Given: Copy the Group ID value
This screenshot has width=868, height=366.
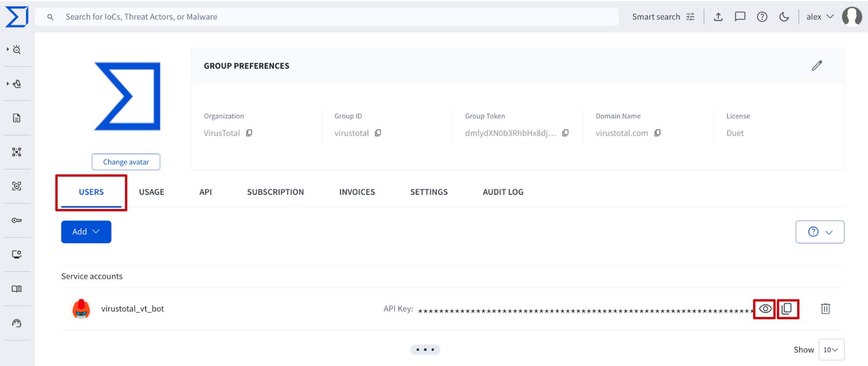Looking at the screenshot, I should click(378, 133).
